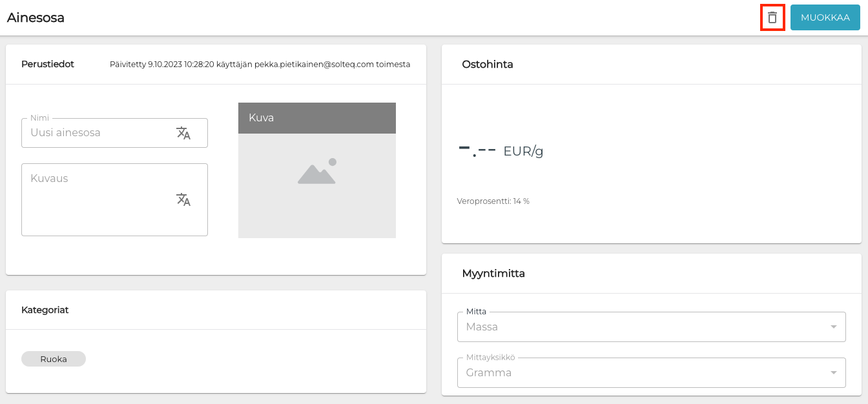The height and width of the screenshot is (404, 868).
Task: Click the mountain image placeholder icon
Action: pyautogui.click(x=316, y=172)
